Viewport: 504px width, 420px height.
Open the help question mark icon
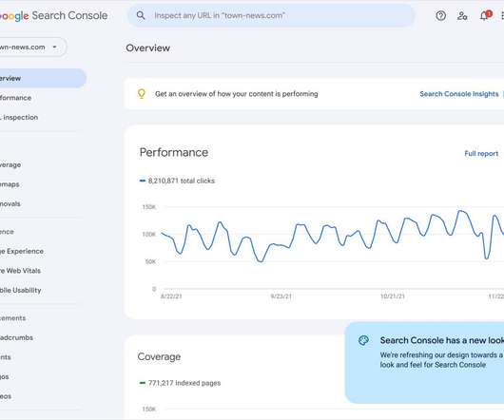pos(440,15)
